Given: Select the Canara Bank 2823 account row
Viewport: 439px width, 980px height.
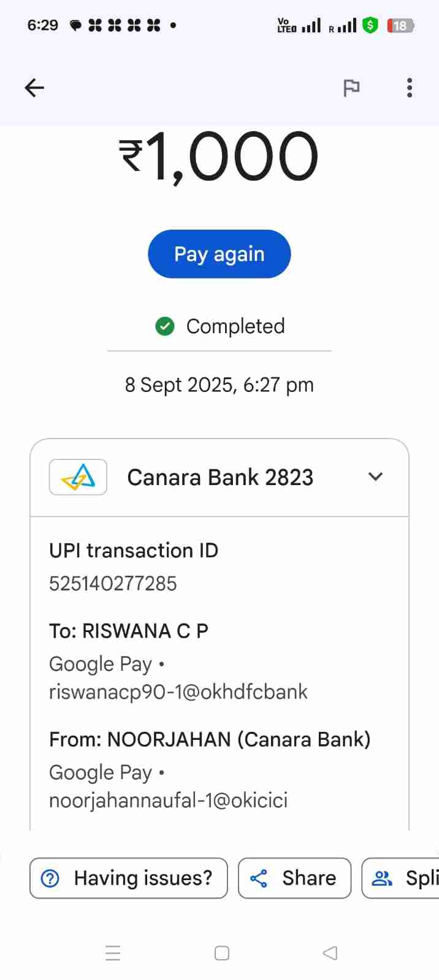Looking at the screenshot, I should (x=220, y=478).
